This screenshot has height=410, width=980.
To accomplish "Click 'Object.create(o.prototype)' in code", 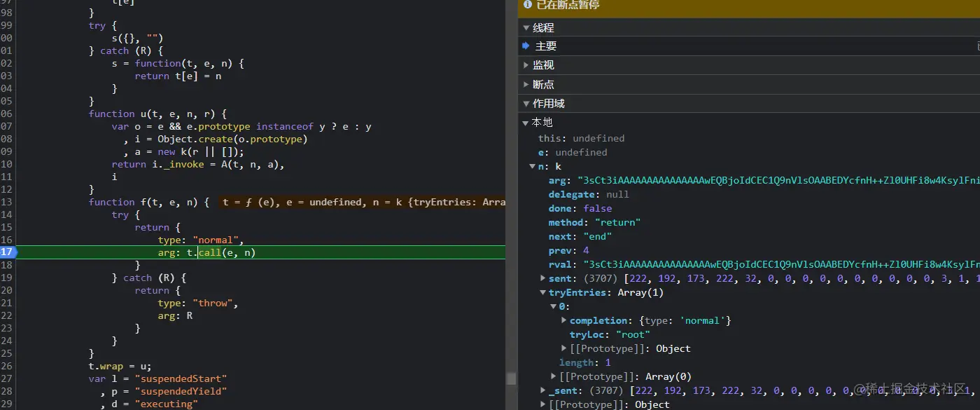I will pyautogui.click(x=232, y=139).
